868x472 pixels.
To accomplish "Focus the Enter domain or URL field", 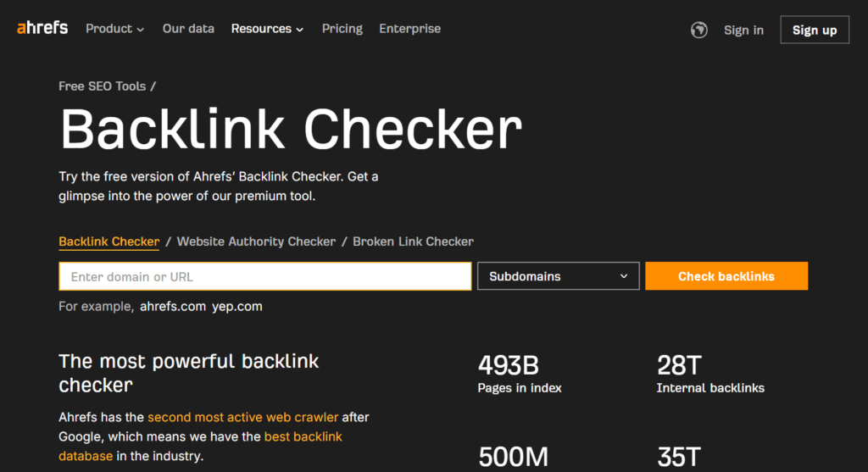I will [264, 276].
